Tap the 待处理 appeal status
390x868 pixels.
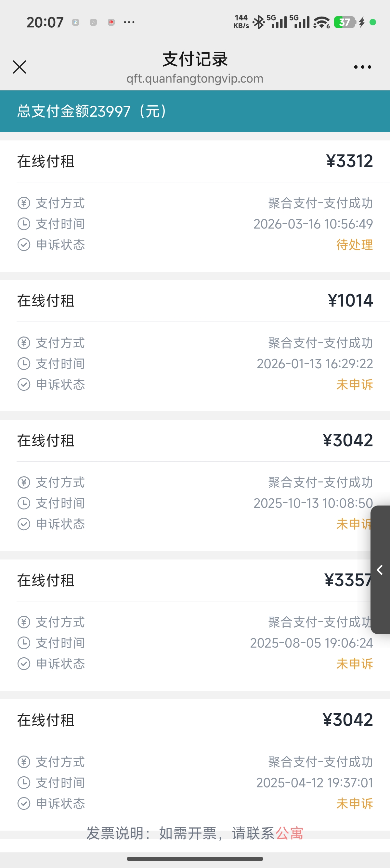point(354,244)
